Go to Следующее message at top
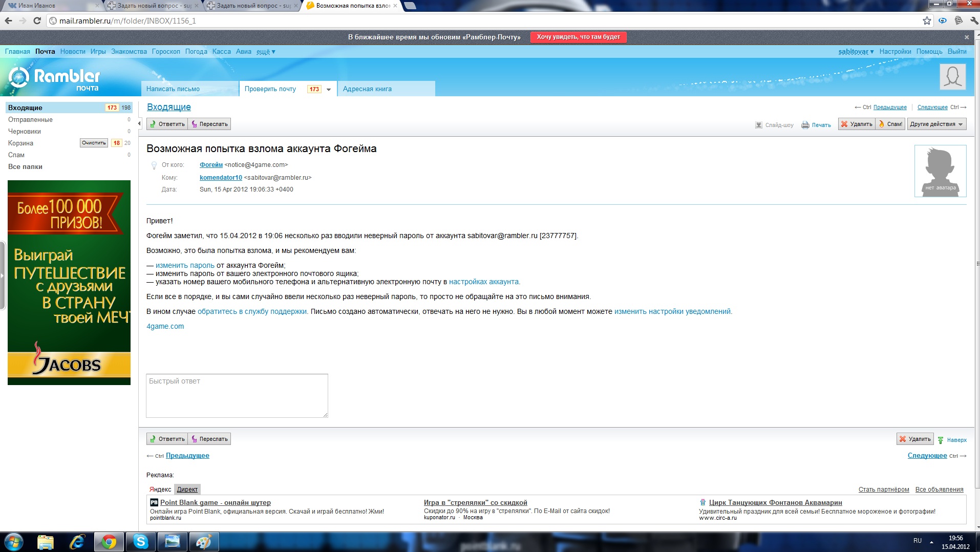Screen dimensions: 980x552 pyautogui.click(x=932, y=108)
